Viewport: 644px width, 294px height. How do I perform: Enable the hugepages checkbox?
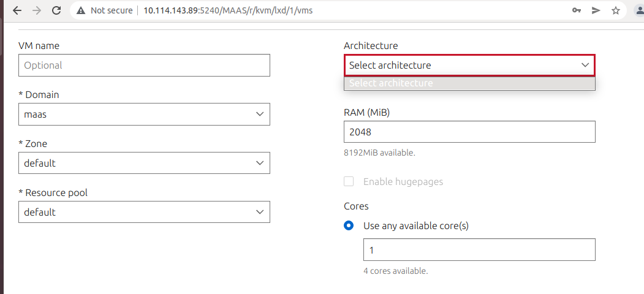[349, 181]
